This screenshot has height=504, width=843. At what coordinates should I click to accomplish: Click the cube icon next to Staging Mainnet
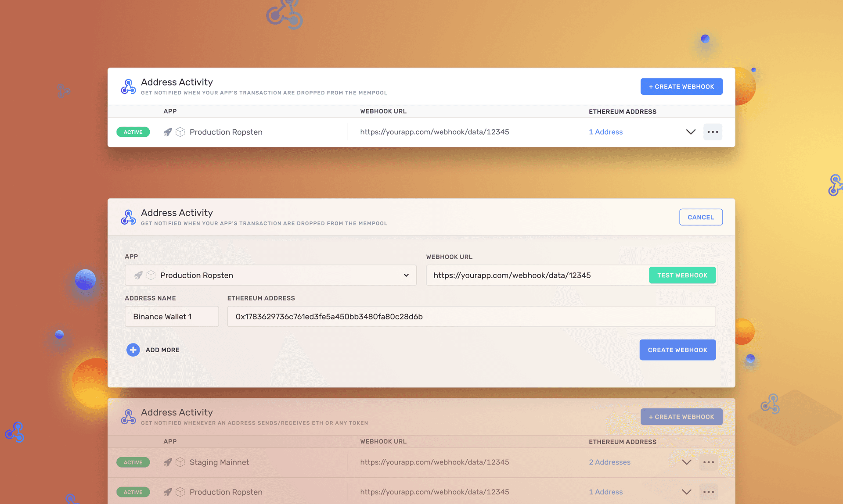(180, 462)
